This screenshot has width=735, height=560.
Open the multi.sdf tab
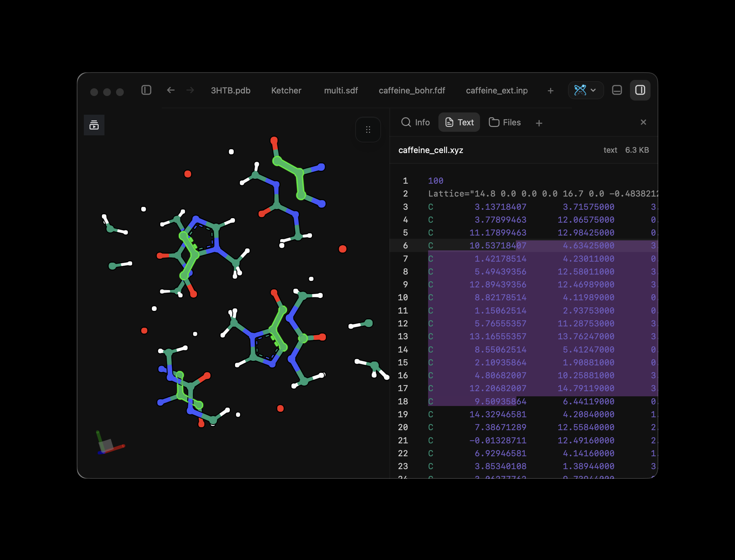(x=341, y=90)
